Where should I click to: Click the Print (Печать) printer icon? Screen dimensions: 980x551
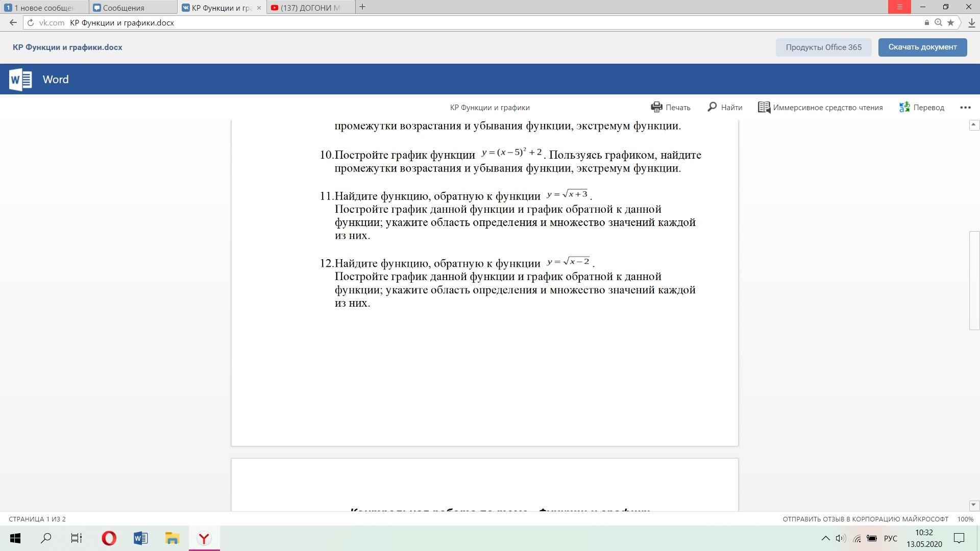(x=656, y=107)
